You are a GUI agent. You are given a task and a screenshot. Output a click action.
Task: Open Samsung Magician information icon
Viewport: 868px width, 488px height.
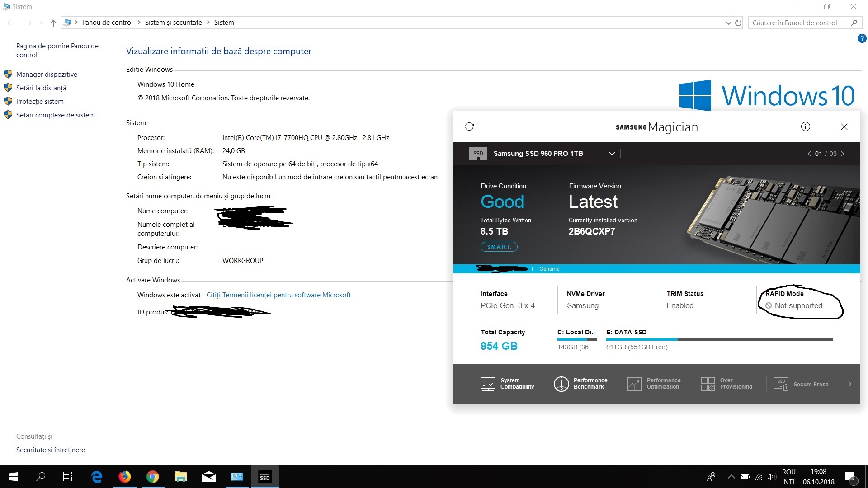click(x=805, y=127)
